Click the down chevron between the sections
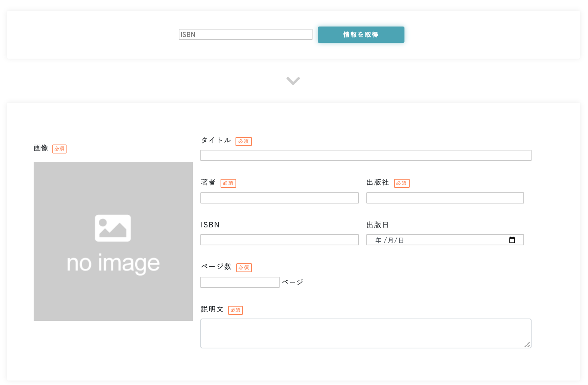 pos(293,81)
